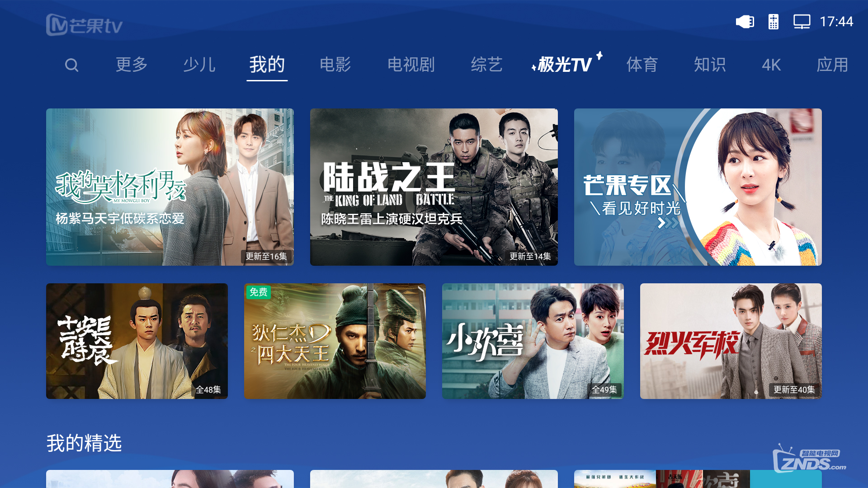This screenshot has height=488, width=868.
Task: Open the 应用 tab
Action: (x=832, y=65)
